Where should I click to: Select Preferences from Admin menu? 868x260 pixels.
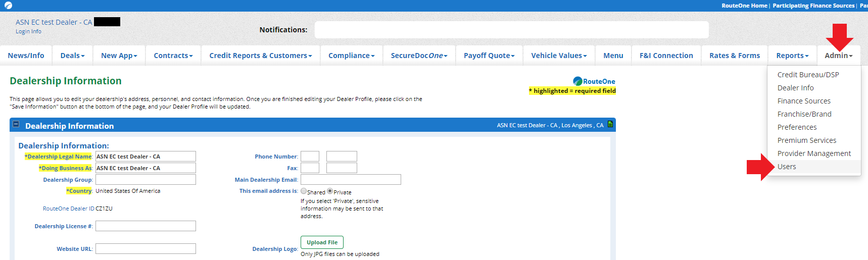click(797, 127)
